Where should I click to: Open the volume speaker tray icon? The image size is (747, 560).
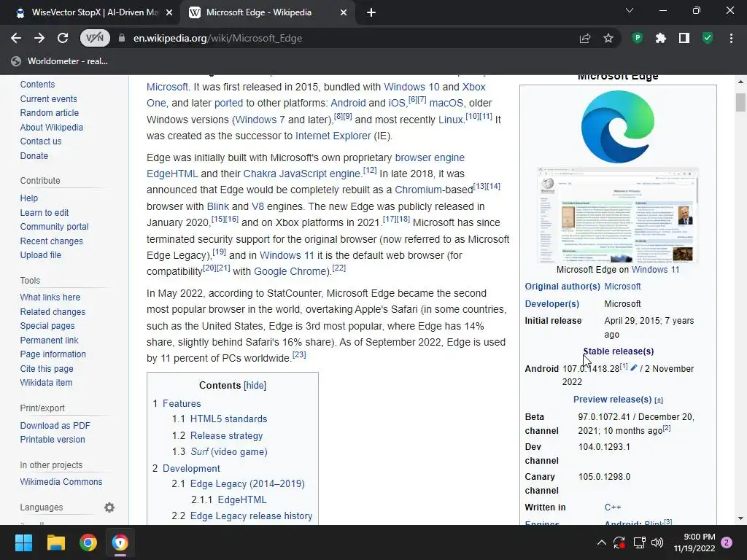pos(657,542)
